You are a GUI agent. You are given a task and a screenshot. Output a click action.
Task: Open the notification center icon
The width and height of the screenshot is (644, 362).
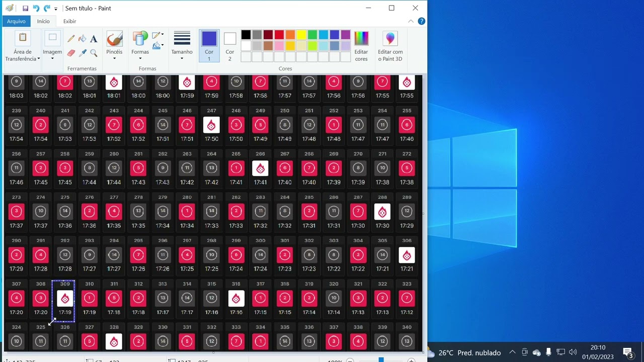627,352
